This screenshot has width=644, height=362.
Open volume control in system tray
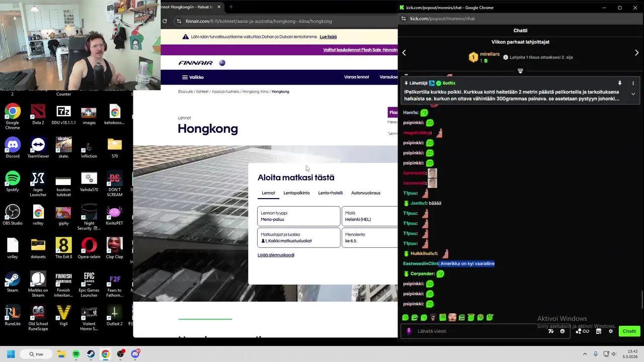click(613, 354)
